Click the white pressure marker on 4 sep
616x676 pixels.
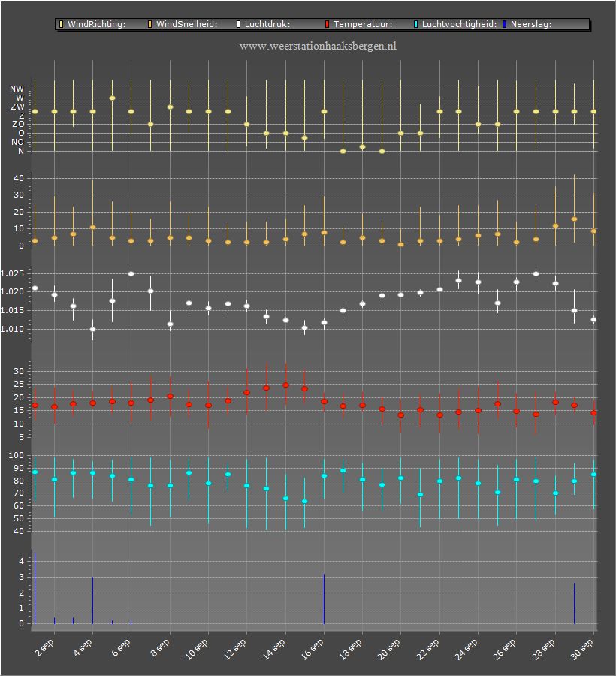pyautogui.click(x=92, y=330)
